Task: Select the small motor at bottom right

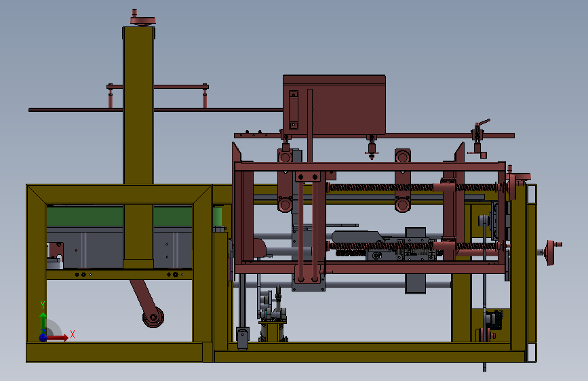Action: point(493,321)
